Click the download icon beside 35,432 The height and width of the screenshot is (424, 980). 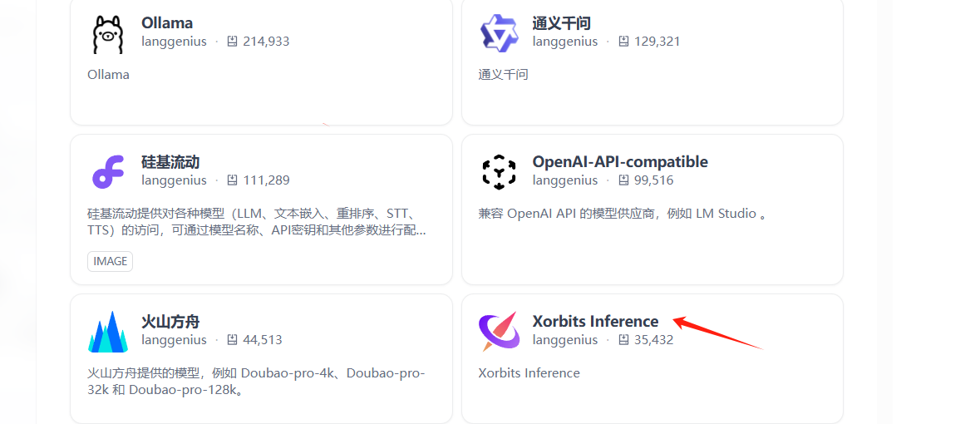(x=623, y=340)
